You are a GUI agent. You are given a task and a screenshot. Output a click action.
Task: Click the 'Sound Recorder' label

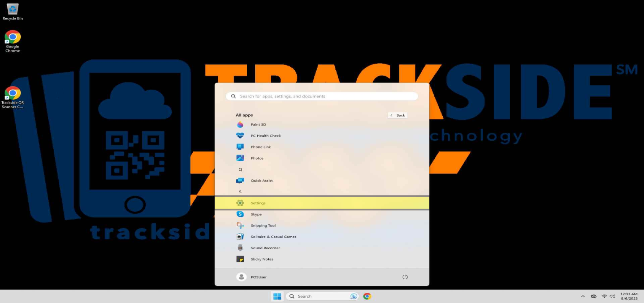[265, 248]
